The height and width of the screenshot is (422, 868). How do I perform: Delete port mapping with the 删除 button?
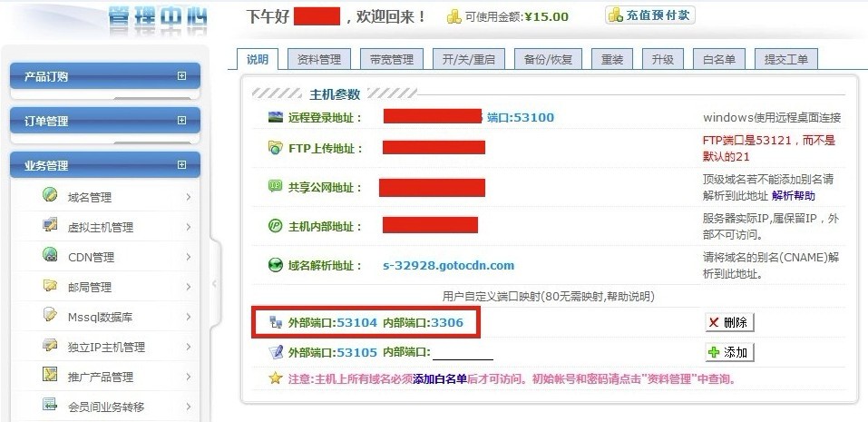tap(729, 322)
